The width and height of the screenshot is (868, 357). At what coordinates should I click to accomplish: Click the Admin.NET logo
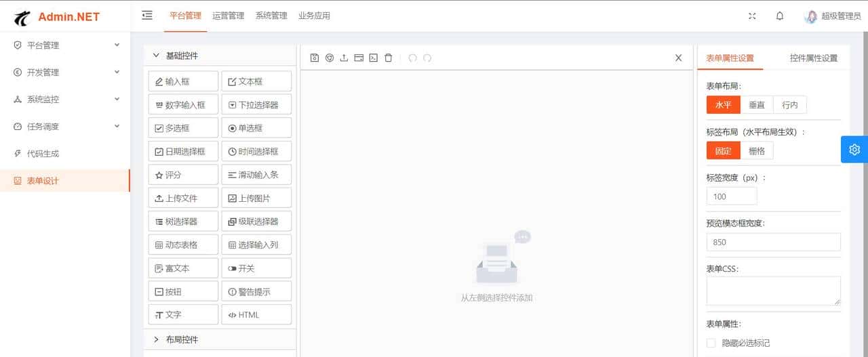[x=57, y=17]
